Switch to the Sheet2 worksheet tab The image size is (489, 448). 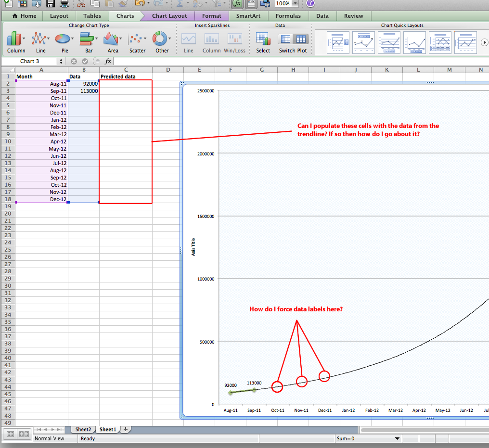[x=83, y=429]
